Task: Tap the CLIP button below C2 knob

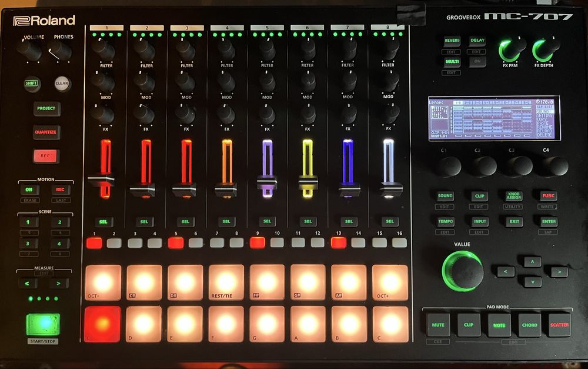Action: 479,196
